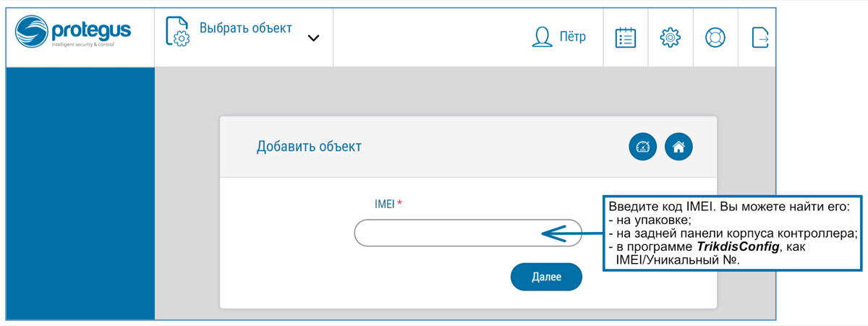Click the blue left sidebar panel
Viewport: 868px width, 326px height.
coord(80,193)
